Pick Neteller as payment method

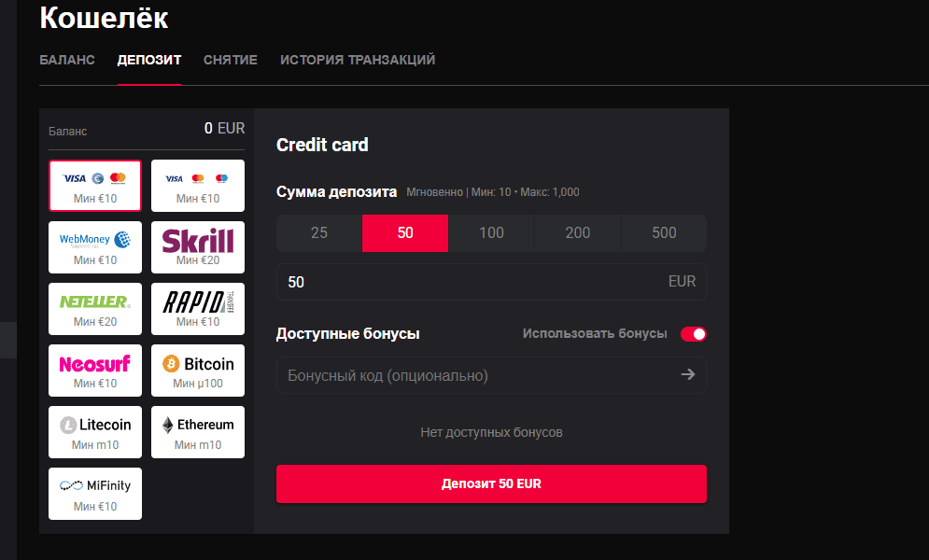pos(94,308)
